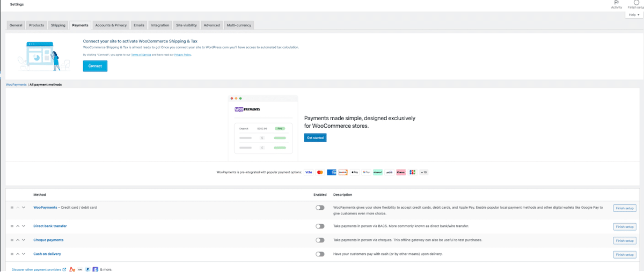Click the Klarna icon
Image resolution: width=644 pixels, height=272 pixels.
click(401, 172)
